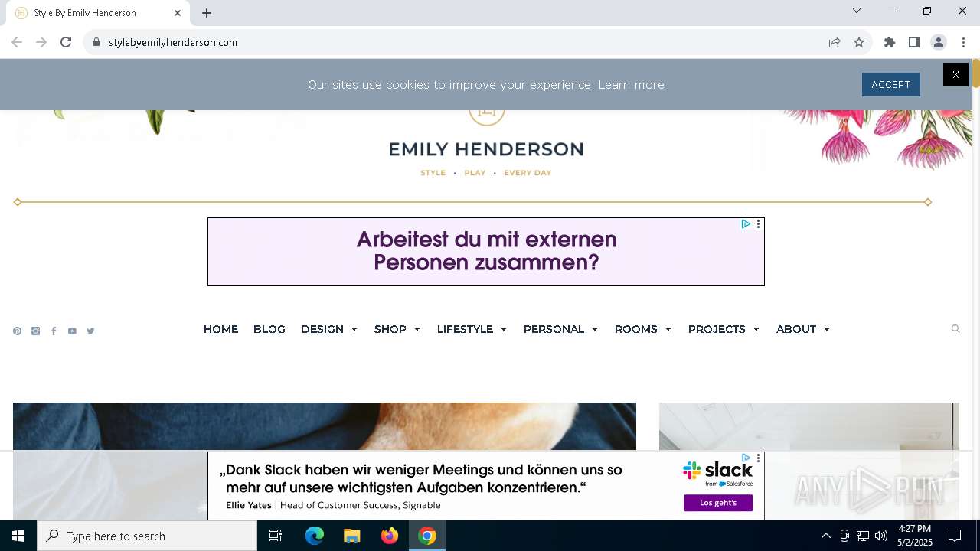
Task: Dismiss the cookie banner with X
Action: tap(955, 74)
